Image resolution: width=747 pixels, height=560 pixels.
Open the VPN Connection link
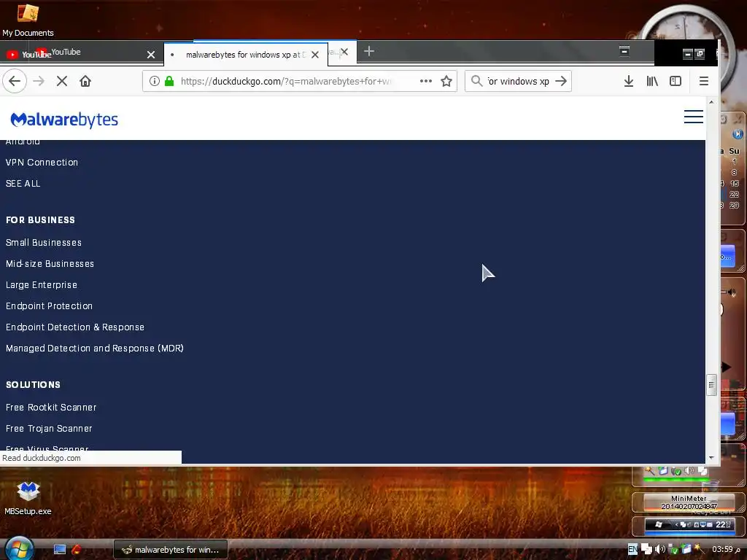[42, 163]
